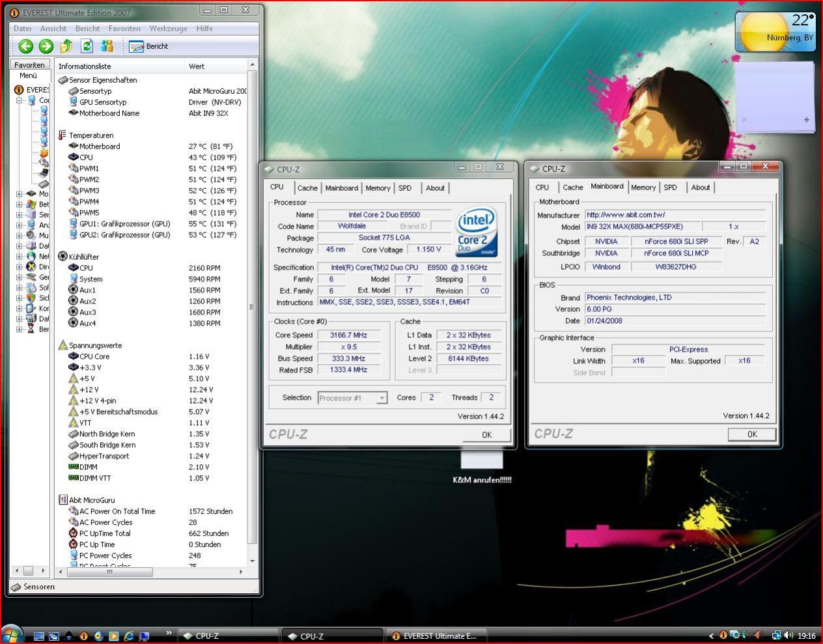Expand the Motherboard tree node

click(20, 194)
